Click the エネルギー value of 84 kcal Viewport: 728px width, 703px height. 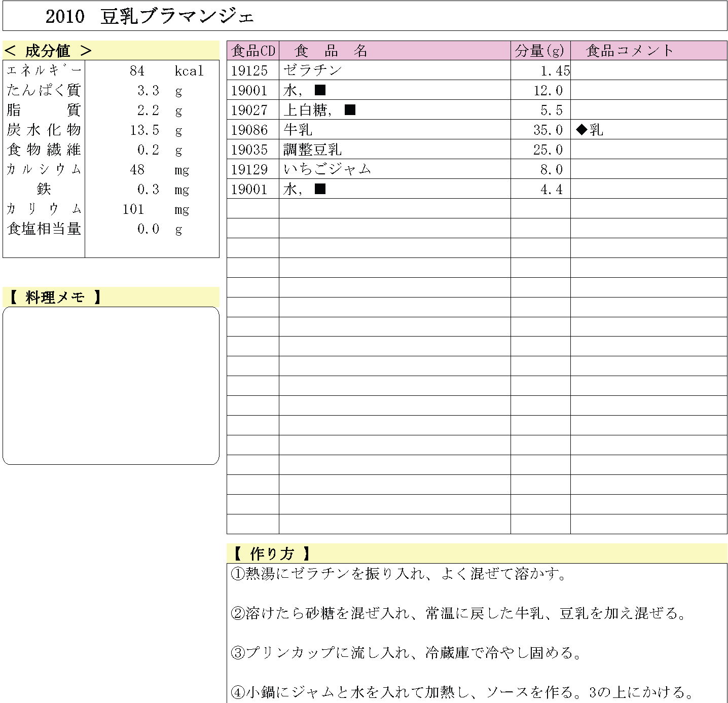click(x=137, y=70)
